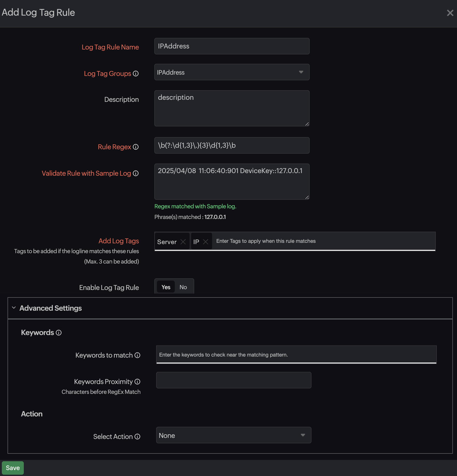The height and width of the screenshot is (476, 457).
Task: Collapse the Advanced Settings section
Action: coord(14,308)
